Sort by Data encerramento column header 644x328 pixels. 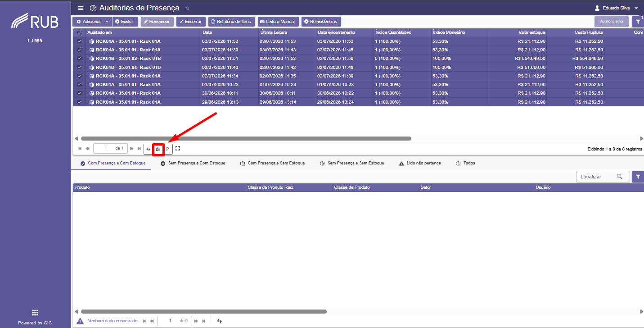344,32
